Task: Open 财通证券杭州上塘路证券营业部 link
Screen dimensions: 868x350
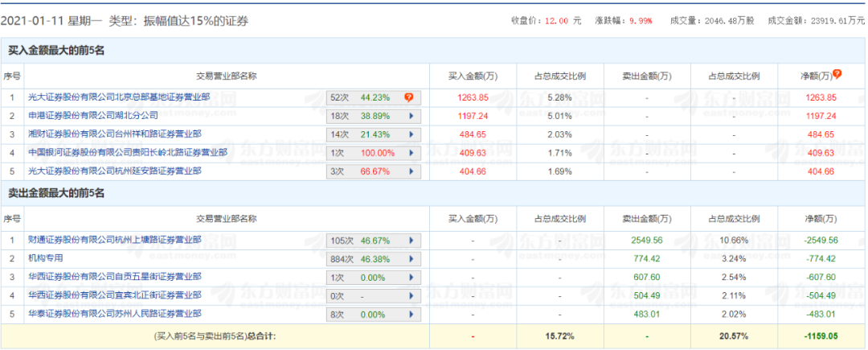Action: click(x=113, y=241)
